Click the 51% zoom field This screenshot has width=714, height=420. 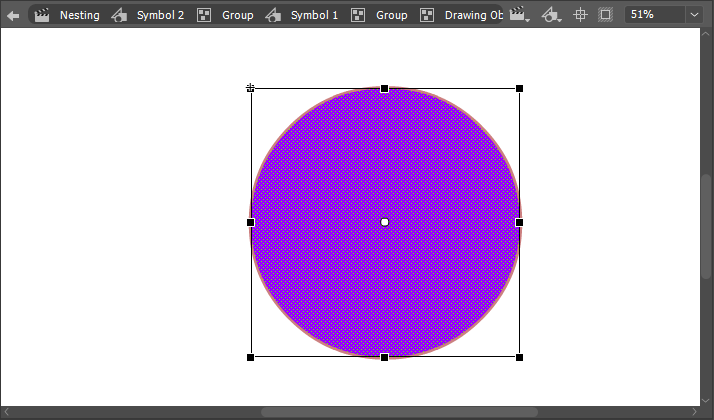tap(655, 15)
